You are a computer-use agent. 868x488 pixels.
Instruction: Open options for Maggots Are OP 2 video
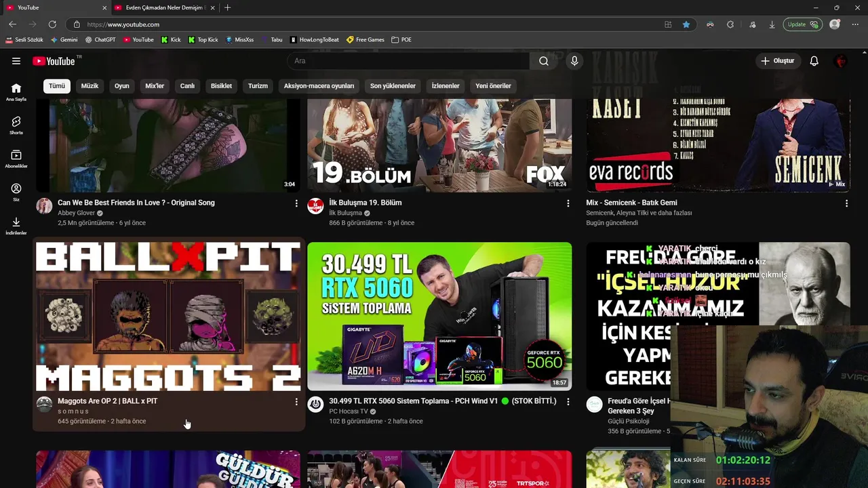tap(296, 402)
